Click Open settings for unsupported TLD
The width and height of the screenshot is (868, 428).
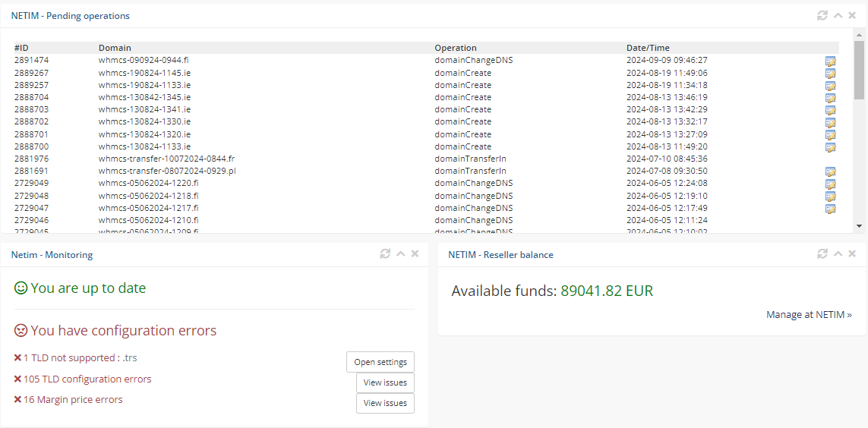tap(380, 362)
